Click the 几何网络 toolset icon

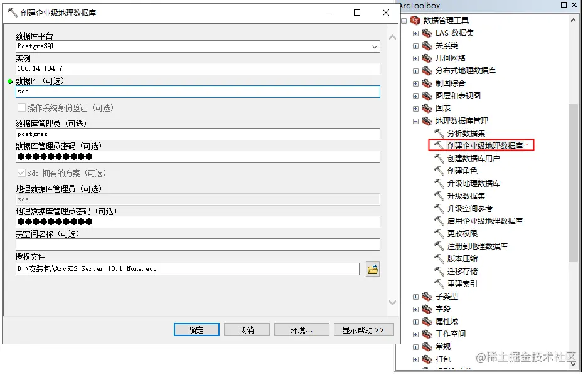point(427,58)
